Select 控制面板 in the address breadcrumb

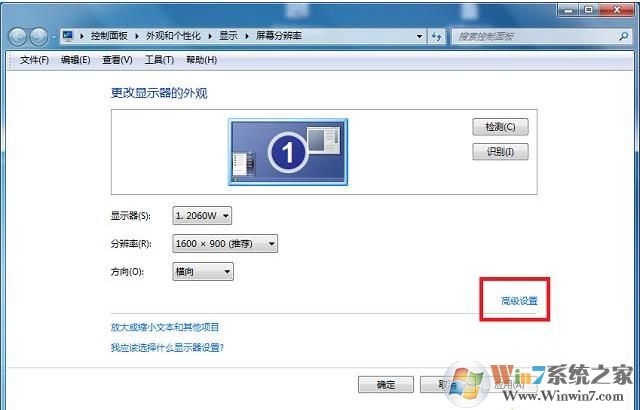click(x=109, y=36)
